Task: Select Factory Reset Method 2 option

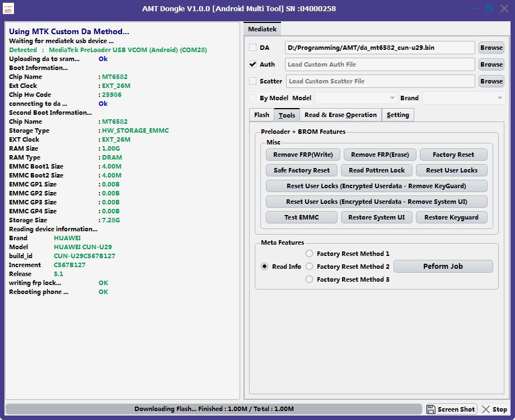Action: [x=309, y=267]
